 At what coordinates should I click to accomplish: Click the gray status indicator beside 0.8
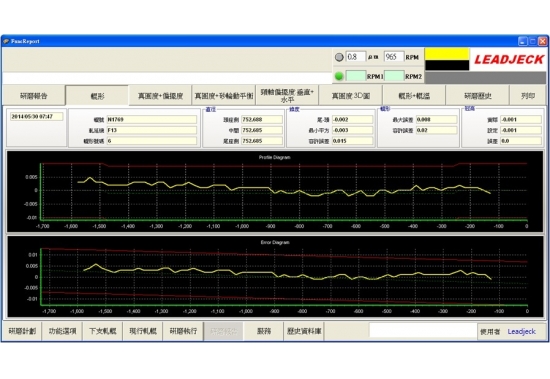339,57
